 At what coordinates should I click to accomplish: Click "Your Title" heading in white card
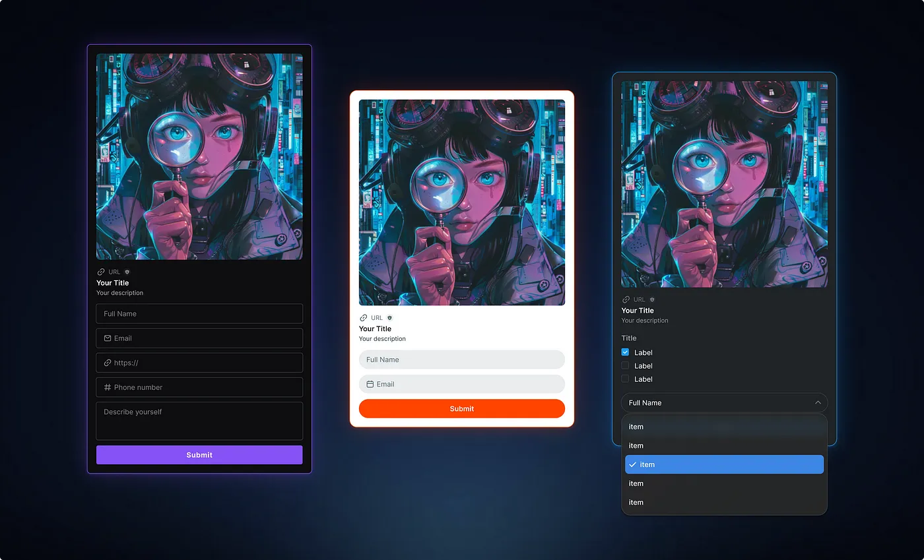tap(376, 328)
